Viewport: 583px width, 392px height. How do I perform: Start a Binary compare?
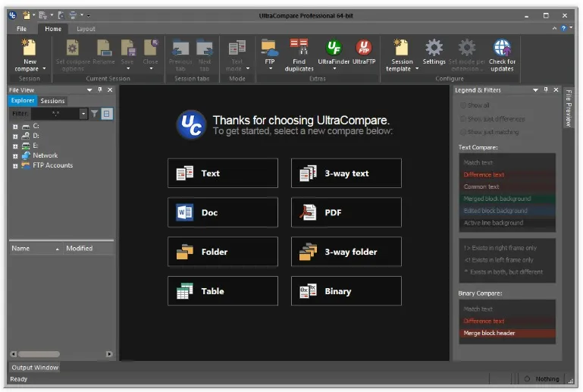point(346,291)
